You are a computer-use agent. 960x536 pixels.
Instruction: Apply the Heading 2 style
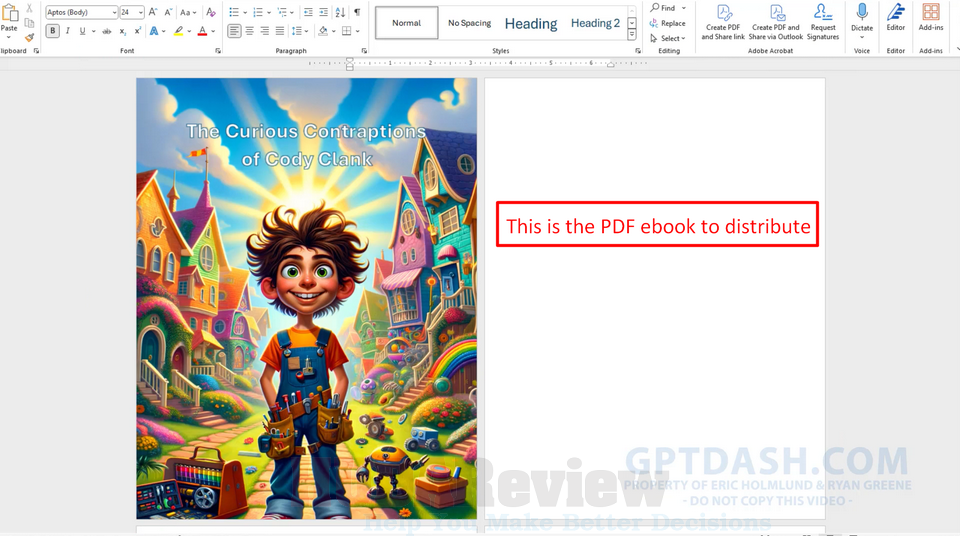pos(595,23)
